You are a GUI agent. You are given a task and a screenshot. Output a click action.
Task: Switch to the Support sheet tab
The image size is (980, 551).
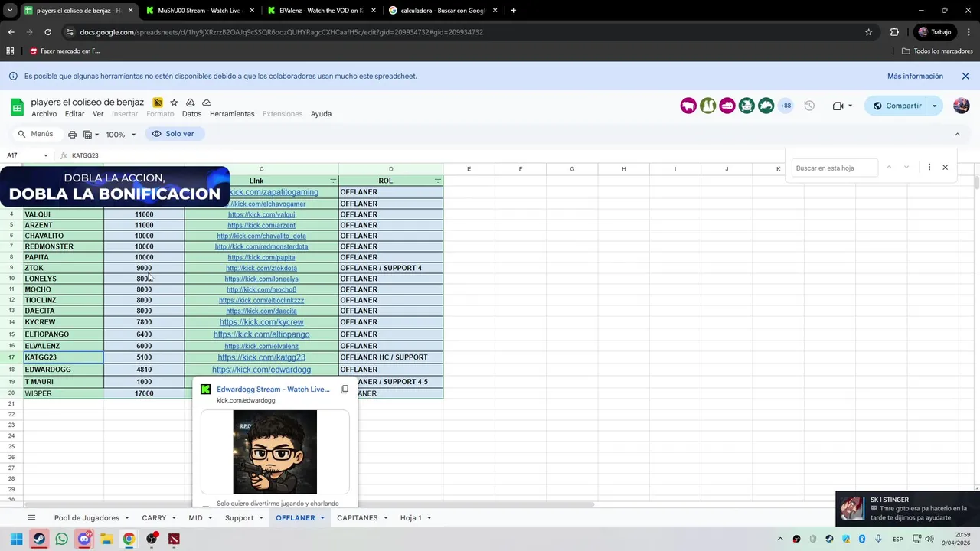[x=239, y=518]
